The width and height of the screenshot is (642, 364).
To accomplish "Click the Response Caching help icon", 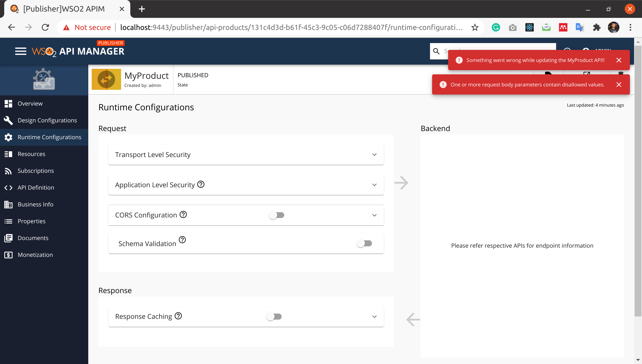I will [x=178, y=316].
